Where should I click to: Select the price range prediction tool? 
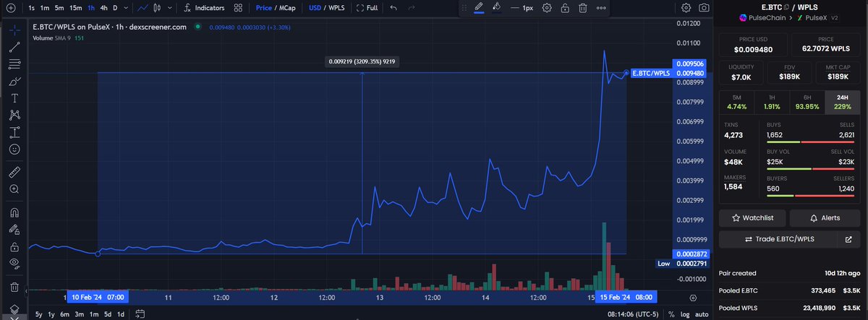pyautogui.click(x=14, y=132)
